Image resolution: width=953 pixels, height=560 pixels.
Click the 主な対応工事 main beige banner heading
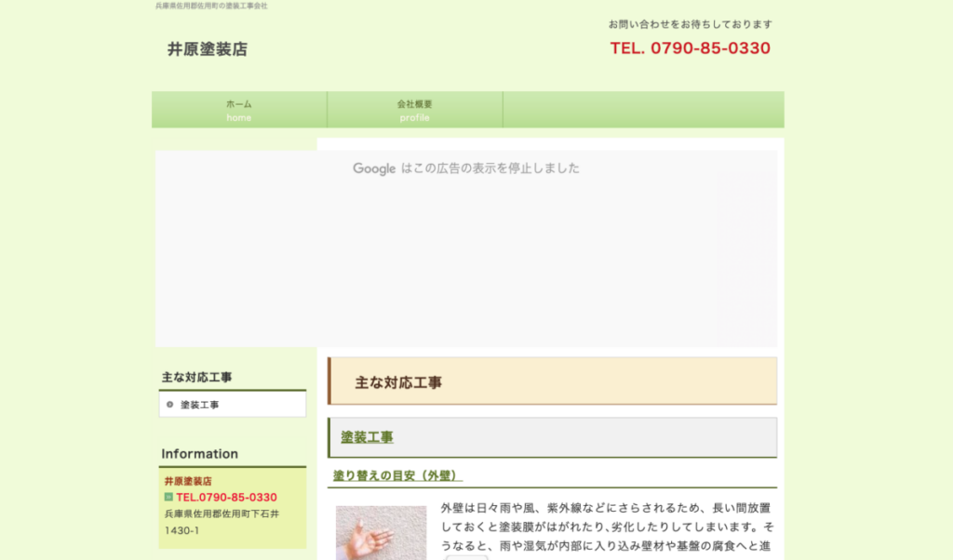coord(398,382)
